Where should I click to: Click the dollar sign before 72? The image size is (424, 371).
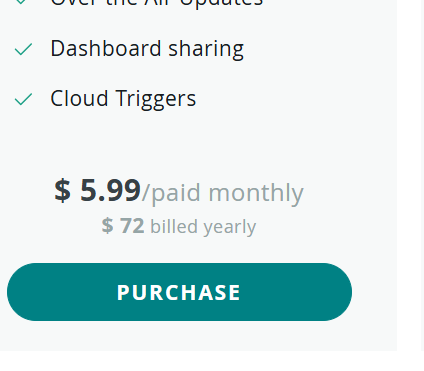coord(107,226)
